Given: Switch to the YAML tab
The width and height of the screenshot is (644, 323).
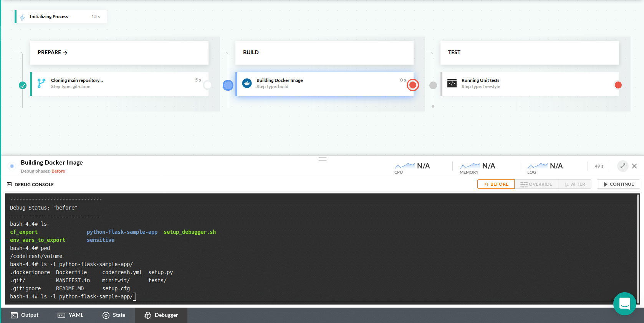Looking at the screenshot, I should point(71,315).
